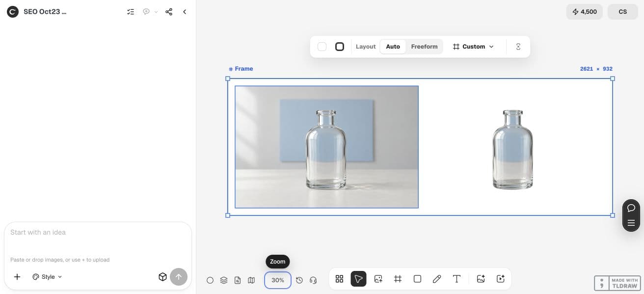This screenshot has width=644, height=294.
Task: Click the AI video generator icon
Action: click(501, 279)
